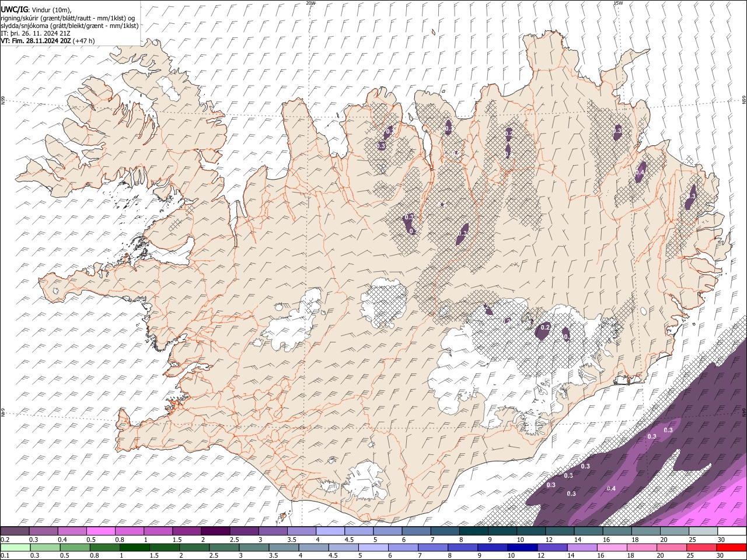747x560 pixels.
Task: Click the dark purple snow swatch between 2 and 2.5
Action: (x=215, y=531)
